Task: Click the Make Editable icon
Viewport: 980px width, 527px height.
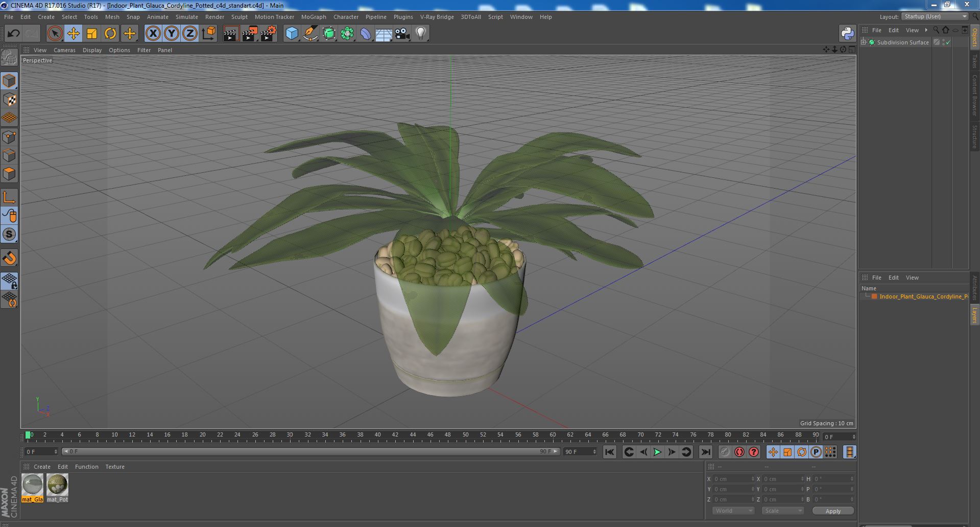Action: (9, 57)
